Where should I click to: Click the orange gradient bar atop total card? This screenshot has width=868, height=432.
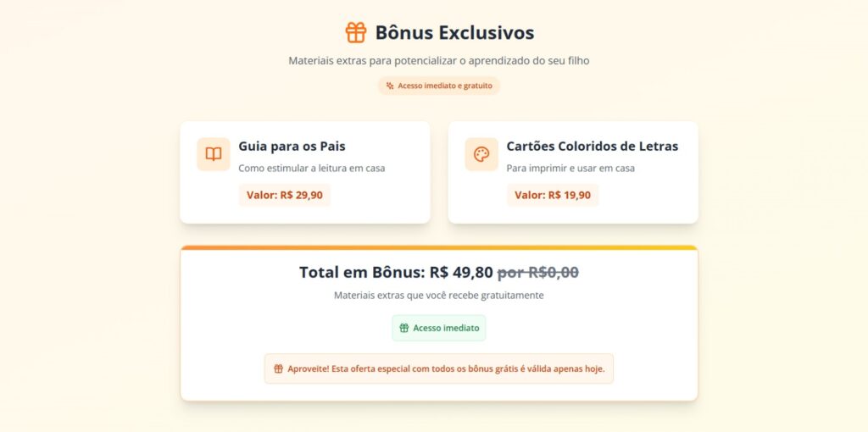439,248
